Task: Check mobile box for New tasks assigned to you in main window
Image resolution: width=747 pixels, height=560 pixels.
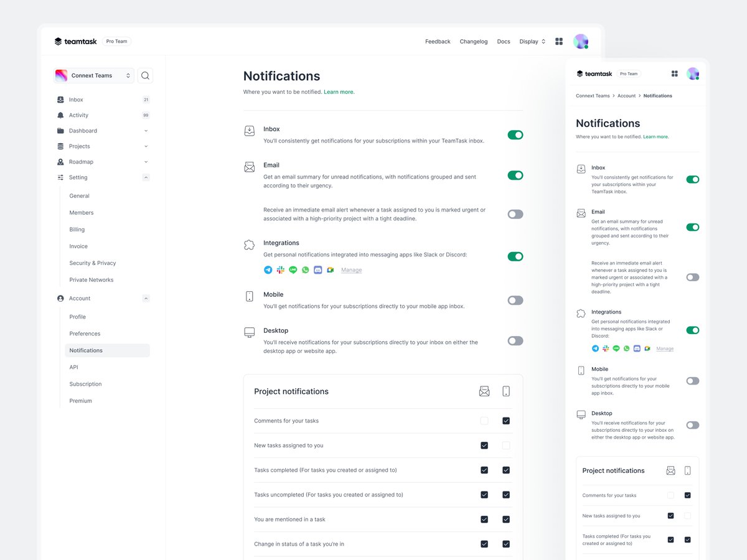Action: (506, 446)
